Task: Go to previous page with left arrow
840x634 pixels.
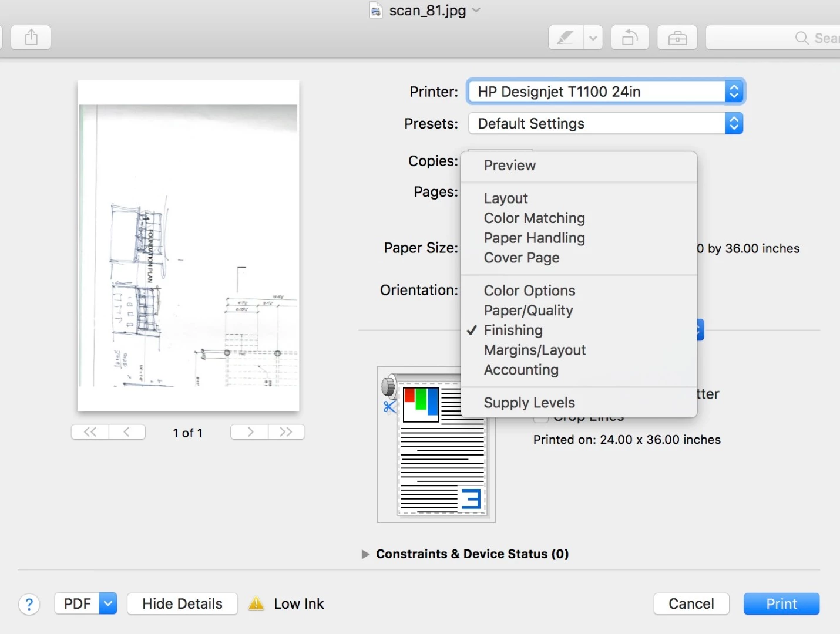Action: coord(127,432)
